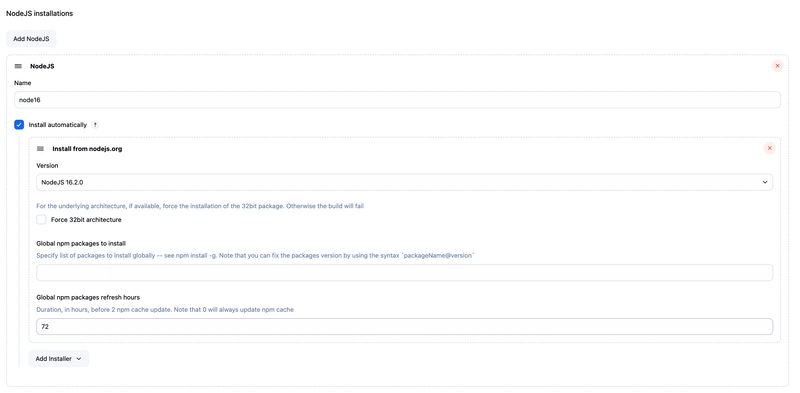This screenshot has height=393, width=800.
Task: Expand the Add Installer dropdown button
Action: pyautogui.click(x=58, y=359)
